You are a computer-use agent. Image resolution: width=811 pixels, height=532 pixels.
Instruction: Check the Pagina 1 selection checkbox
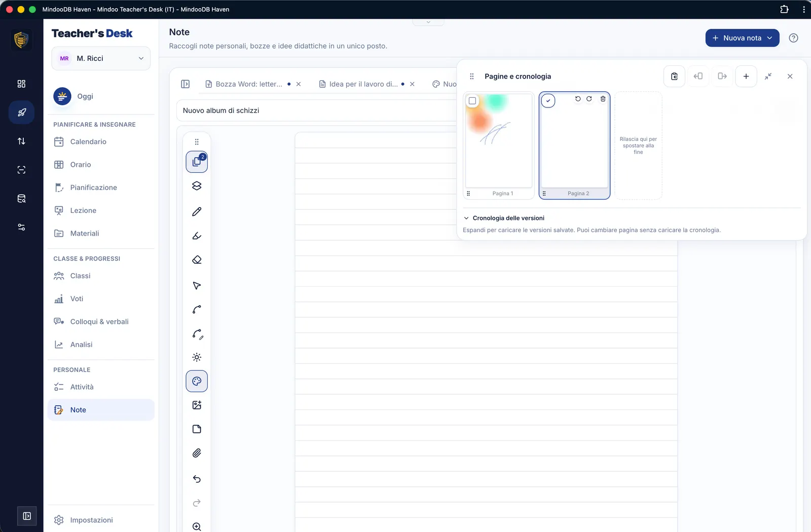point(472,101)
